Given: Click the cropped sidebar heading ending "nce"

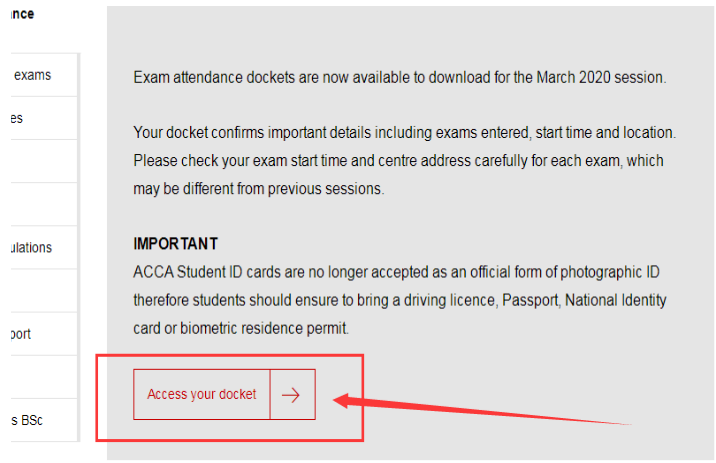Looking at the screenshot, I should pyautogui.click(x=20, y=14).
